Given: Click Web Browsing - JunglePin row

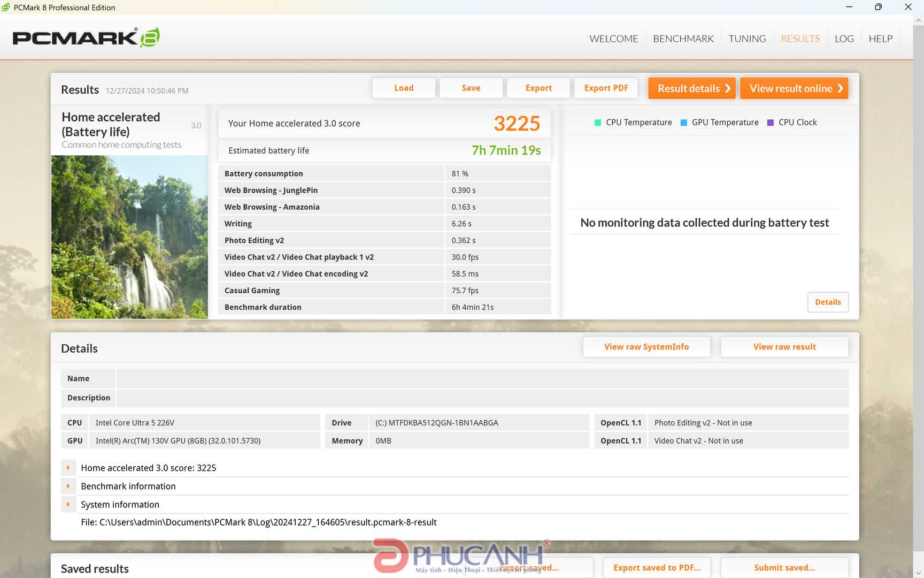Looking at the screenshot, I should pos(384,190).
